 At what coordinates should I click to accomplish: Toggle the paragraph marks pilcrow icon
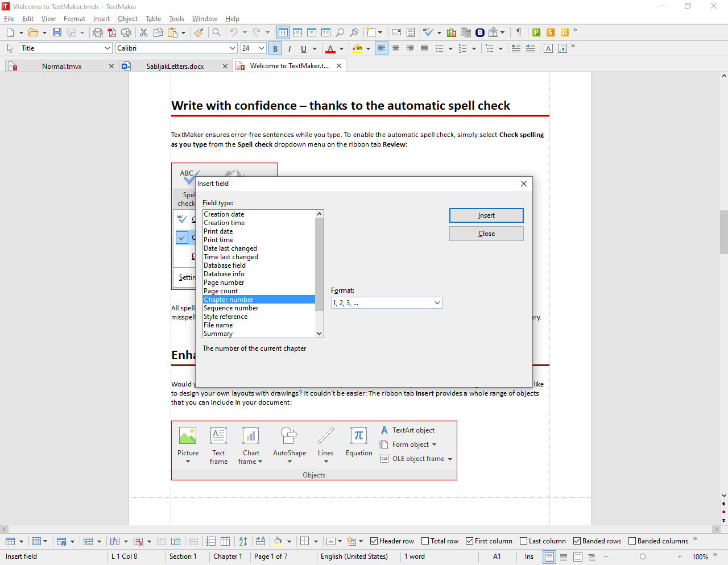click(x=519, y=32)
